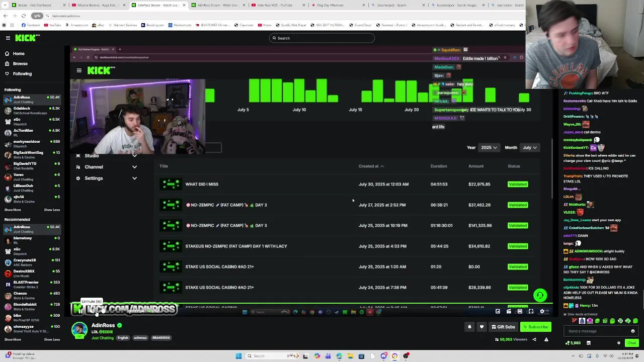Screen dimensions: 644x362
Task: Open Stream Kick Dashboard tab favicon
Action: click(14, 5)
